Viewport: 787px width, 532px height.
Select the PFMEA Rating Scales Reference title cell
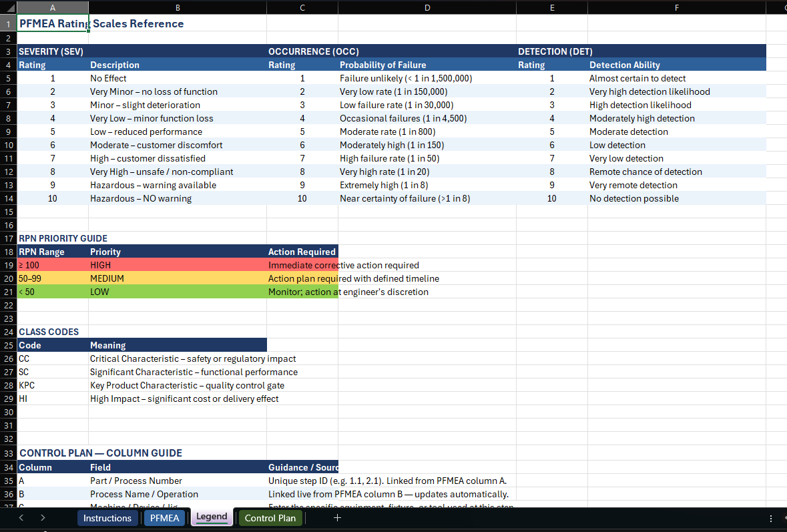tap(52, 23)
